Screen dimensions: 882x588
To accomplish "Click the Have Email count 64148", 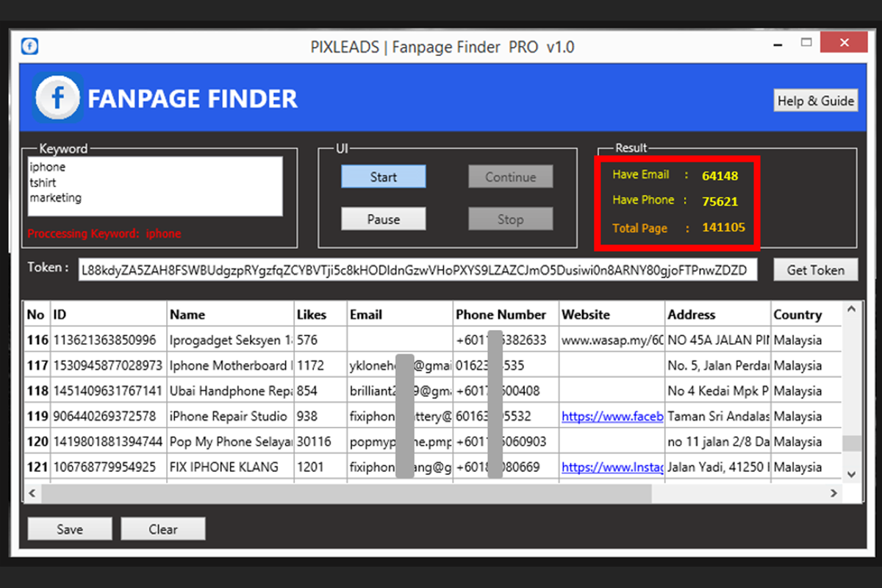I will [x=720, y=176].
